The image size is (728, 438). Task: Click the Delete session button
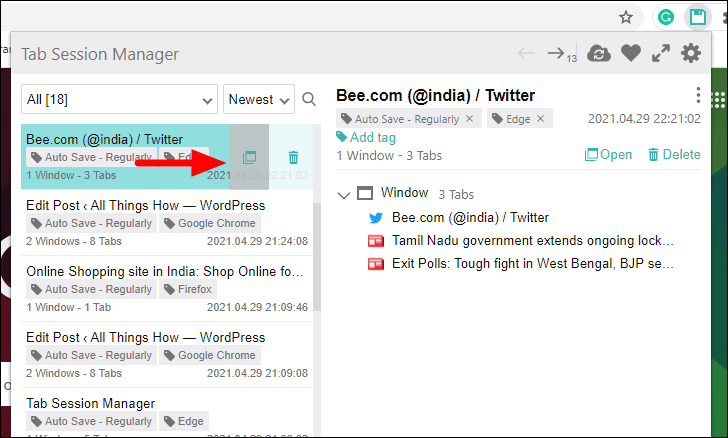(x=674, y=154)
